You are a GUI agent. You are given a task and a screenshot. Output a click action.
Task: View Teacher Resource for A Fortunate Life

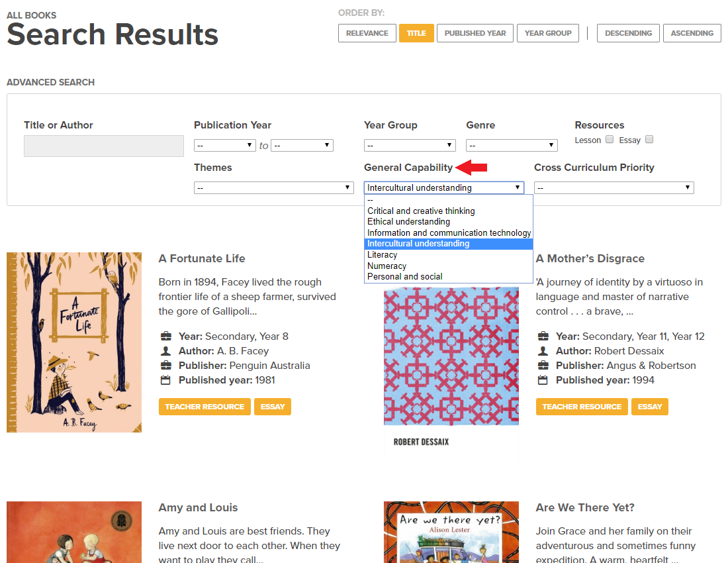point(205,407)
